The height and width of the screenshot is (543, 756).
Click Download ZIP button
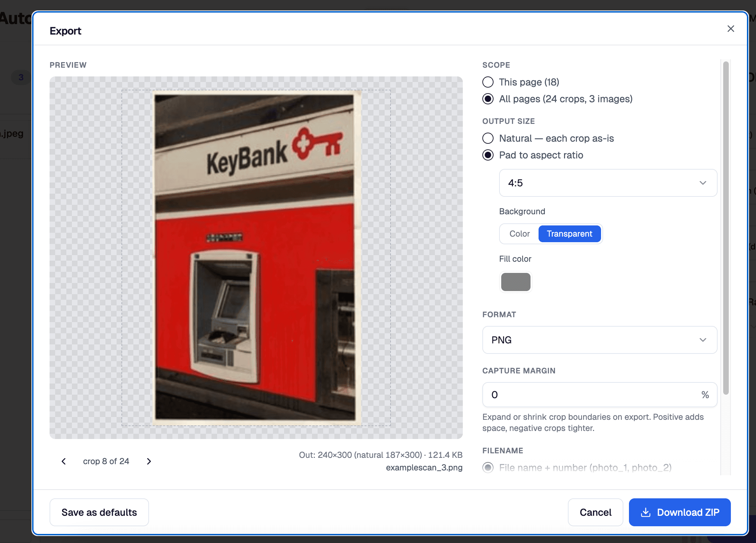click(680, 512)
